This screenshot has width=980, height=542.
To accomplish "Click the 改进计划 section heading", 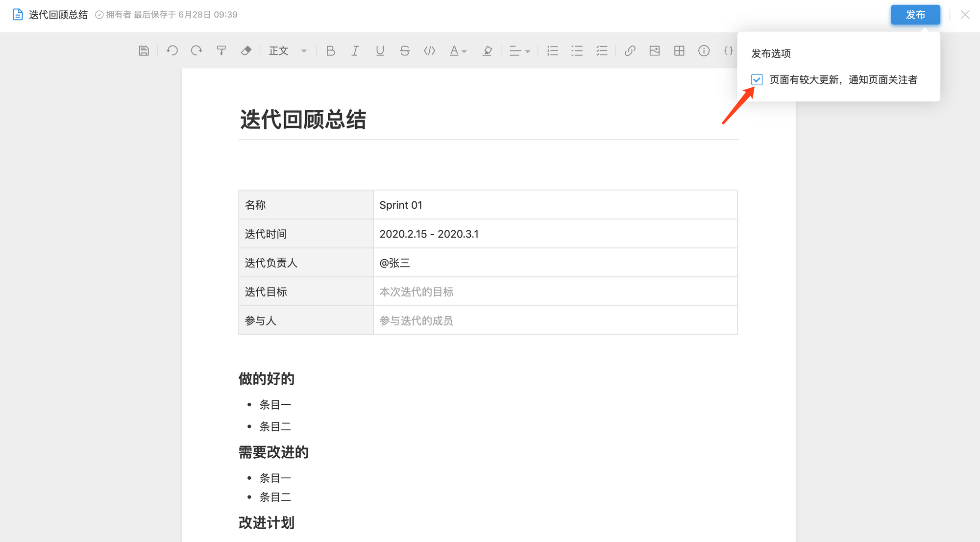I will pyautogui.click(x=266, y=523).
